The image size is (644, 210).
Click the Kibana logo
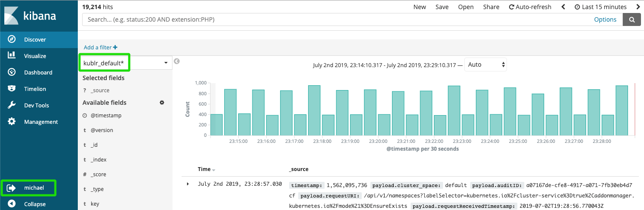[30, 16]
